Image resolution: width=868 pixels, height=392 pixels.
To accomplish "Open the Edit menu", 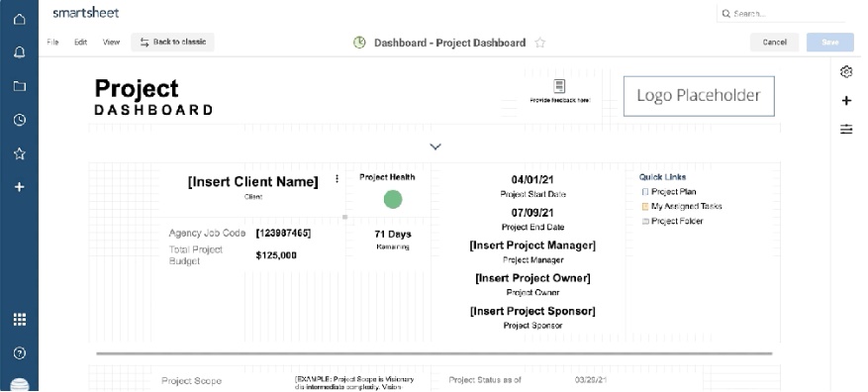I will click(x=81, y=43).
